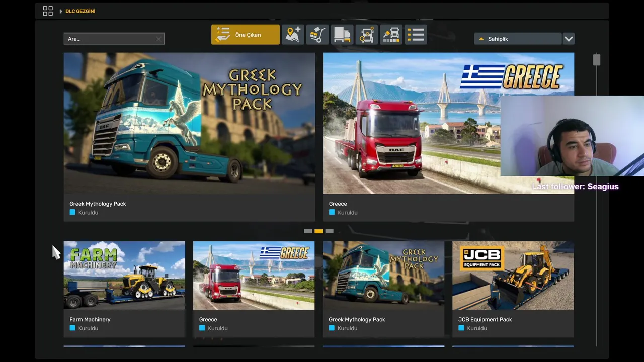Click the Ara search field
This screenshot has width=644, height=362.
point(114,39)
